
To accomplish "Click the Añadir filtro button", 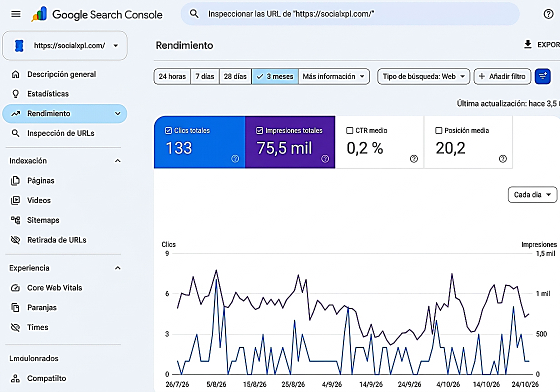I will [502, 76].
